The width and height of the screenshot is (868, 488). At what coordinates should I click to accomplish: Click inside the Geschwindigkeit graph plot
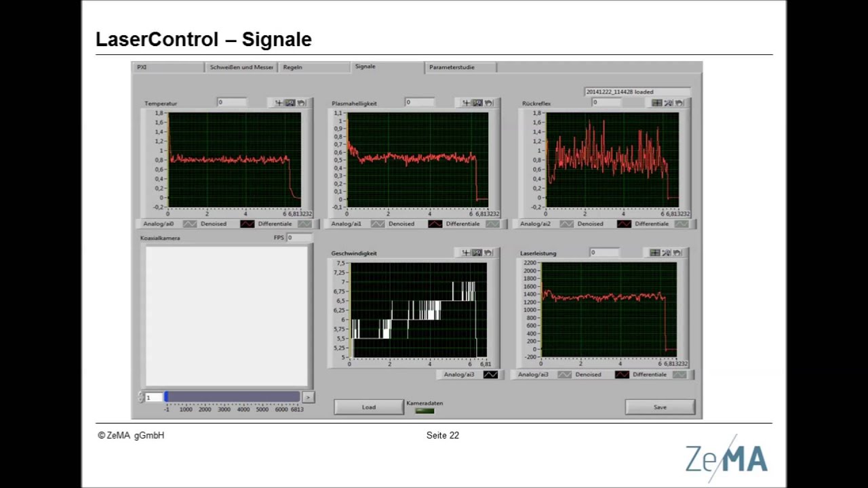418,310
